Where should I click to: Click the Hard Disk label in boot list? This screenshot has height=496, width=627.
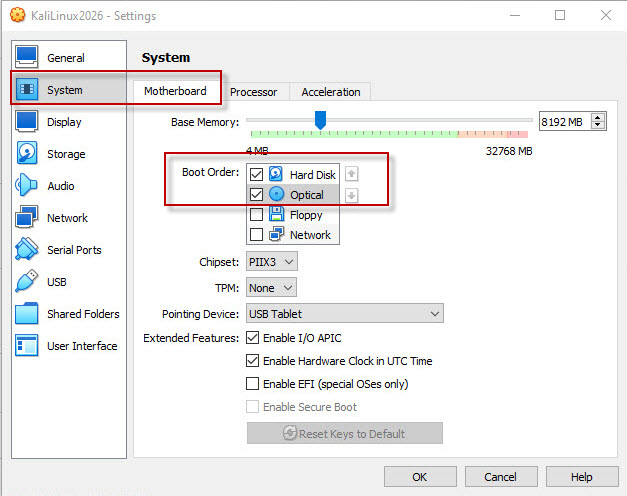click(313, 175)
